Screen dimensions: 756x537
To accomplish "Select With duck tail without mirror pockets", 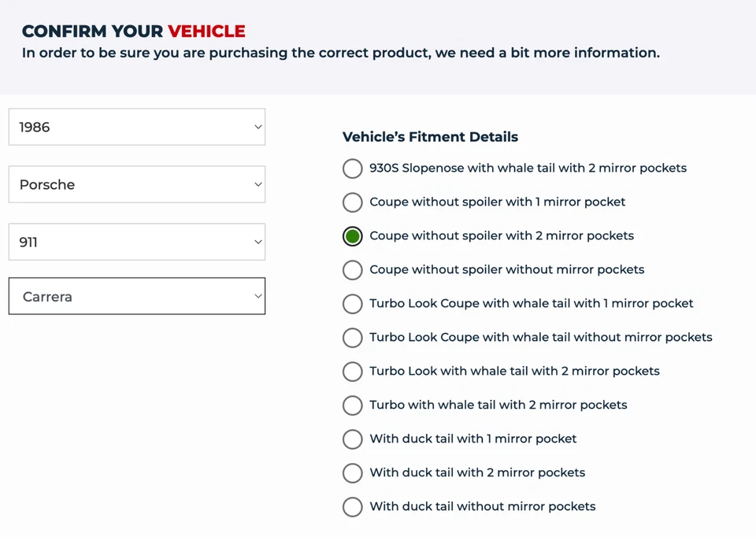I will pos(353,507).
